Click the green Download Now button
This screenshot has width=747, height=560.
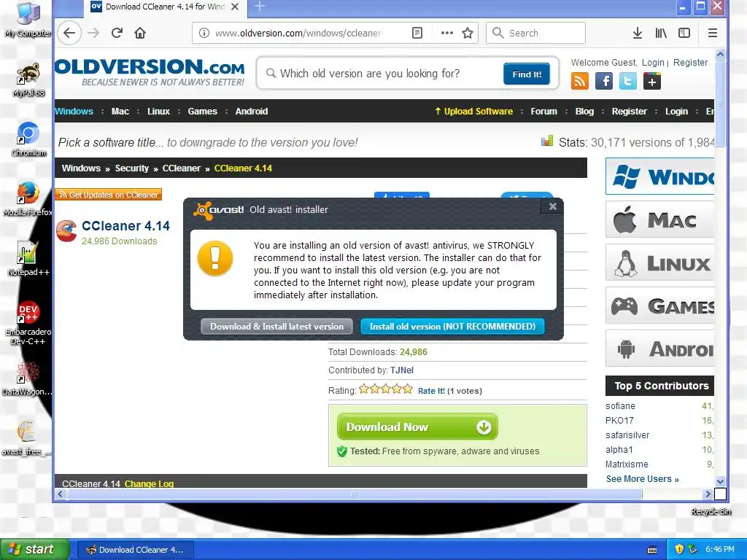(x=417, y=427)
